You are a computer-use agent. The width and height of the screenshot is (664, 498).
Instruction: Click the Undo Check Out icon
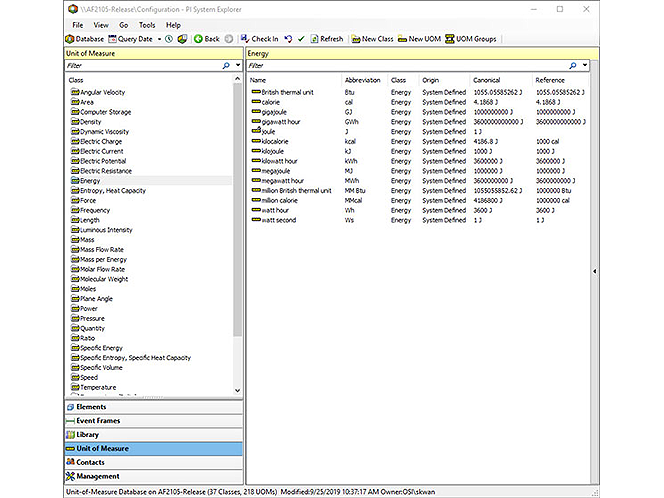coord(288,39)
